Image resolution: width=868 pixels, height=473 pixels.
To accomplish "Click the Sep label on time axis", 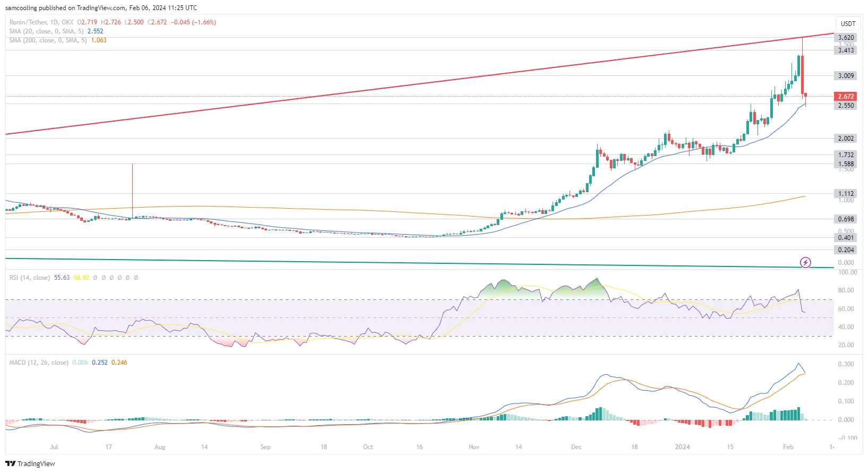I will 266,447.
